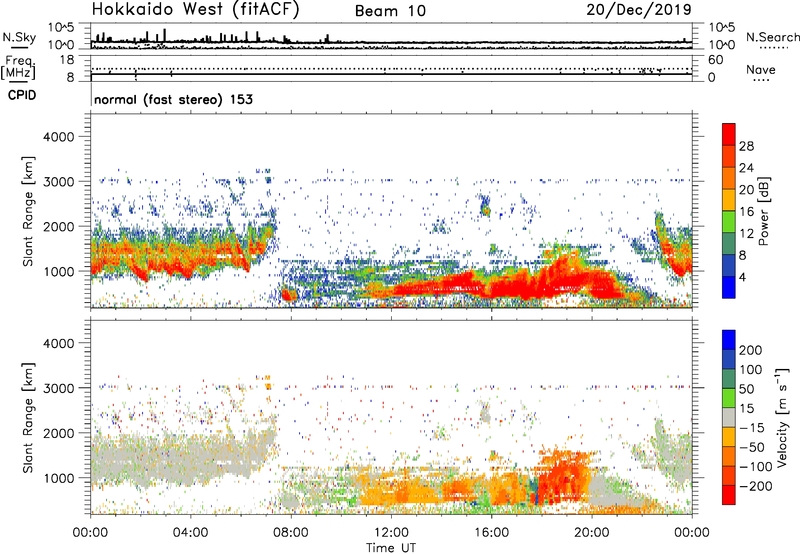The width and height of the screenshot is (800, 554).
Task: Click the '16' value on power colorbar
Action: [x=746, y=212]
